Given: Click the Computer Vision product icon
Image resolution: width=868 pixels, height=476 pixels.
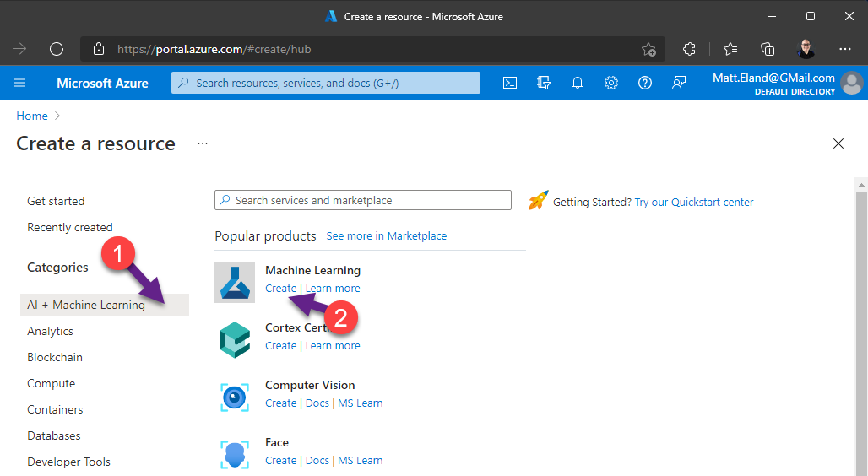Looking at the screenshot, I should 235,398.
